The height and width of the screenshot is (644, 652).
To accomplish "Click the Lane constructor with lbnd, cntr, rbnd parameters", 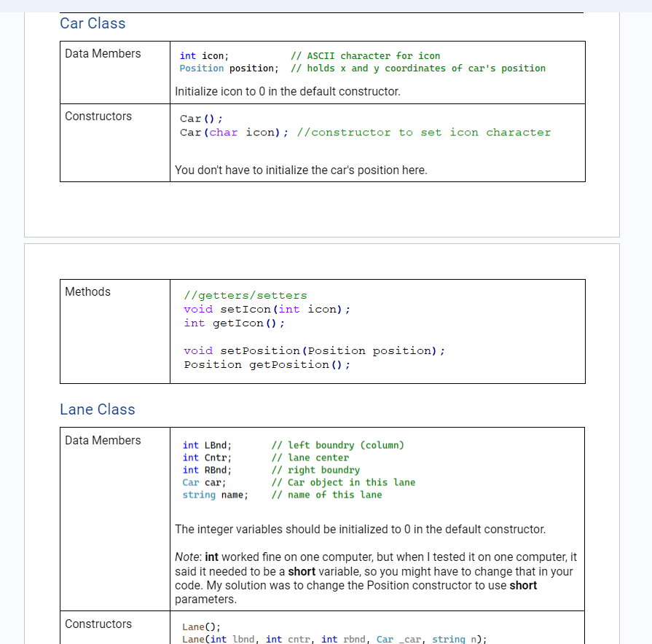I will (334, 639).
